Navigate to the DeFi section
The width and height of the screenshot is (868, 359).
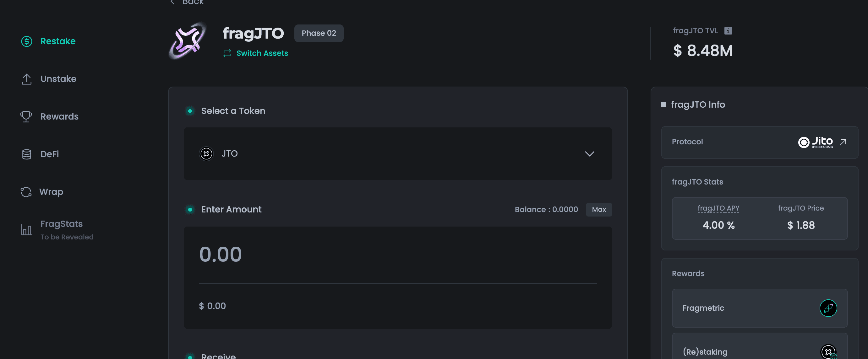click(40, 154)
